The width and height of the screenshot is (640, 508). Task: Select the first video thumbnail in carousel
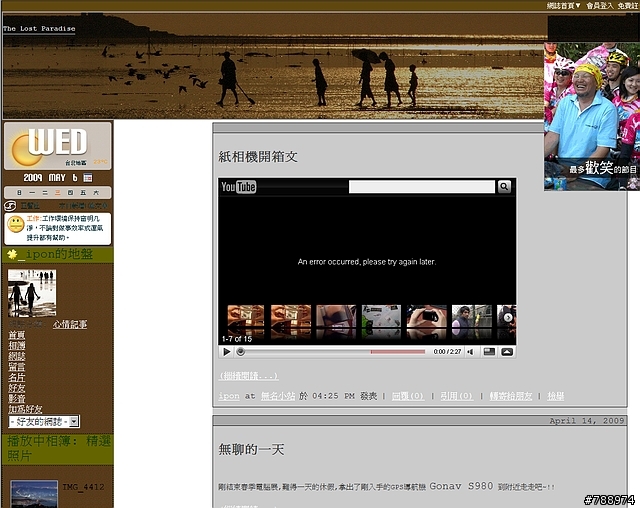click(x=246, y=317)
